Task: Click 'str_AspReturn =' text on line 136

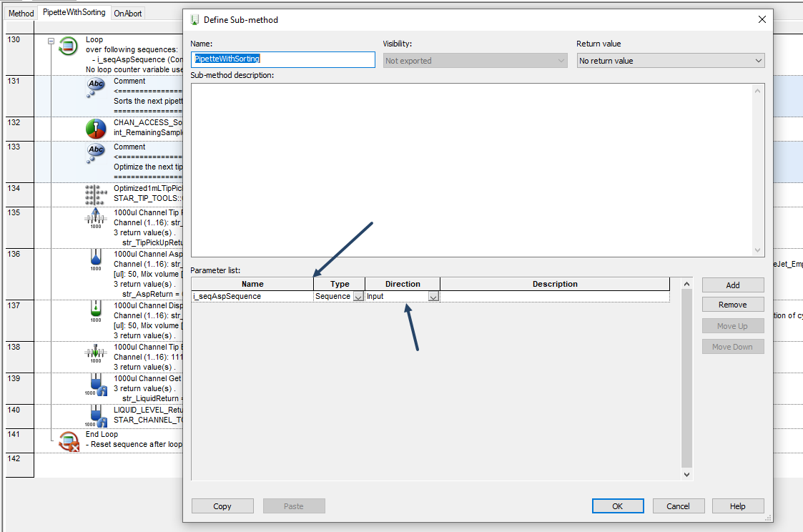Action: tap(151, 295)
